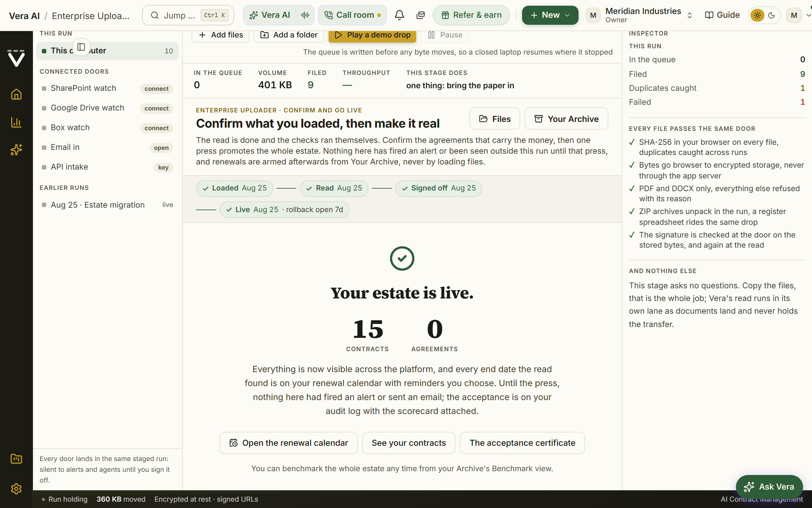Open Refer & earn
The image size is (812, 508).
tap(471, 15)
